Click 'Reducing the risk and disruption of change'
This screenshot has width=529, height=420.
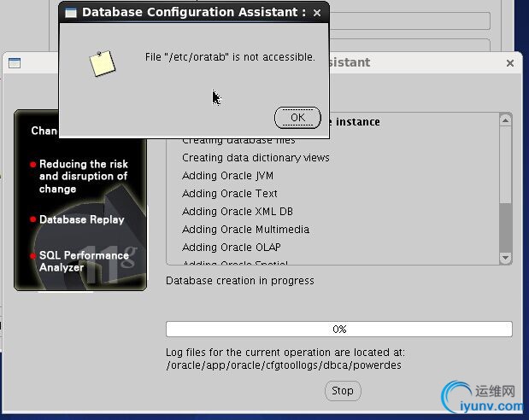pyautogui.click(x=84, y=177)
